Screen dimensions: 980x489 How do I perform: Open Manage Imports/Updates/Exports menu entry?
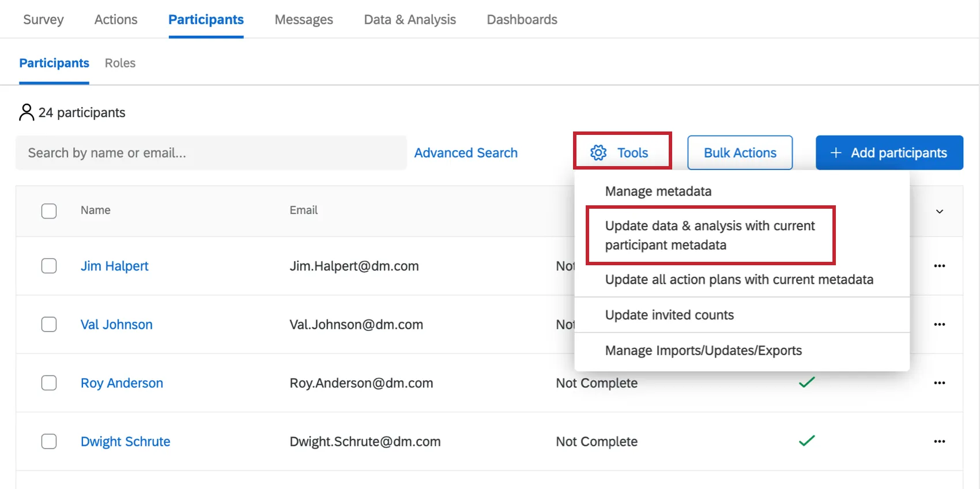point(703,351)
